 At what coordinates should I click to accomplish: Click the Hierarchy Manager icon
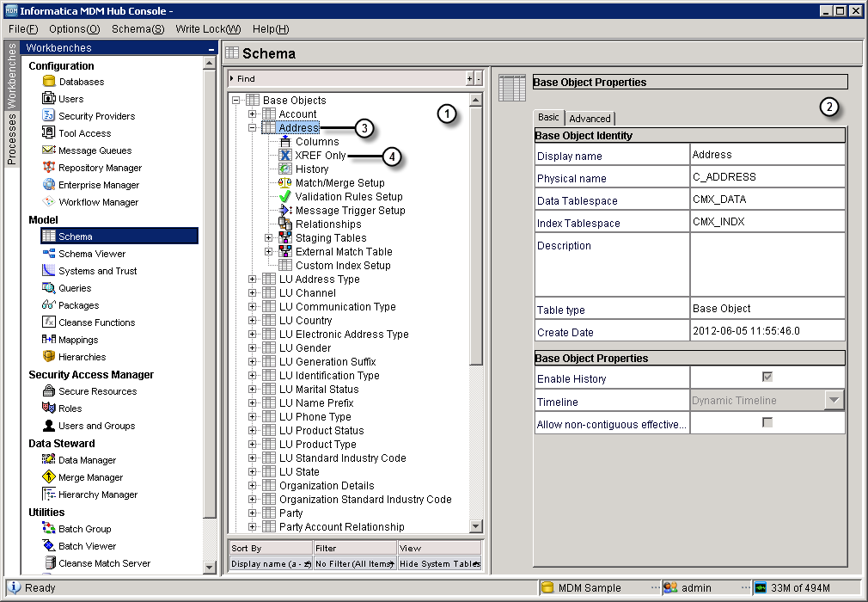(49, 494)
